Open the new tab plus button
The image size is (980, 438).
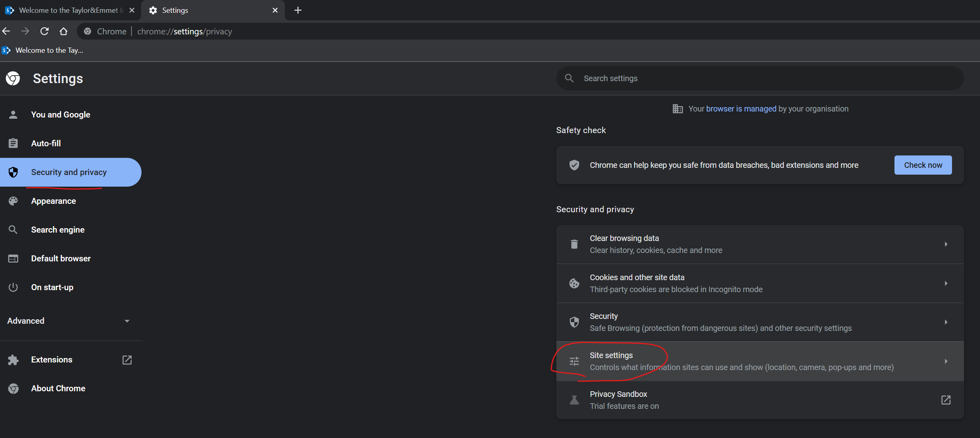click(x=298, y=10)
